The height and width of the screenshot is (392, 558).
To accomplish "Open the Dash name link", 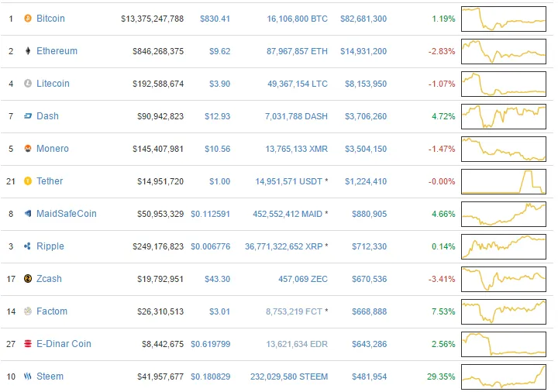I will click(48, 116).
